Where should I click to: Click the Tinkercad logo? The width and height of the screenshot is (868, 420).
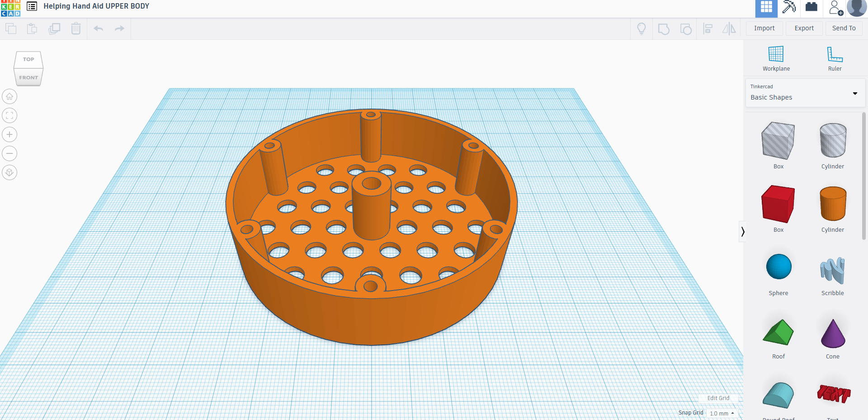[x=10, y=8]
